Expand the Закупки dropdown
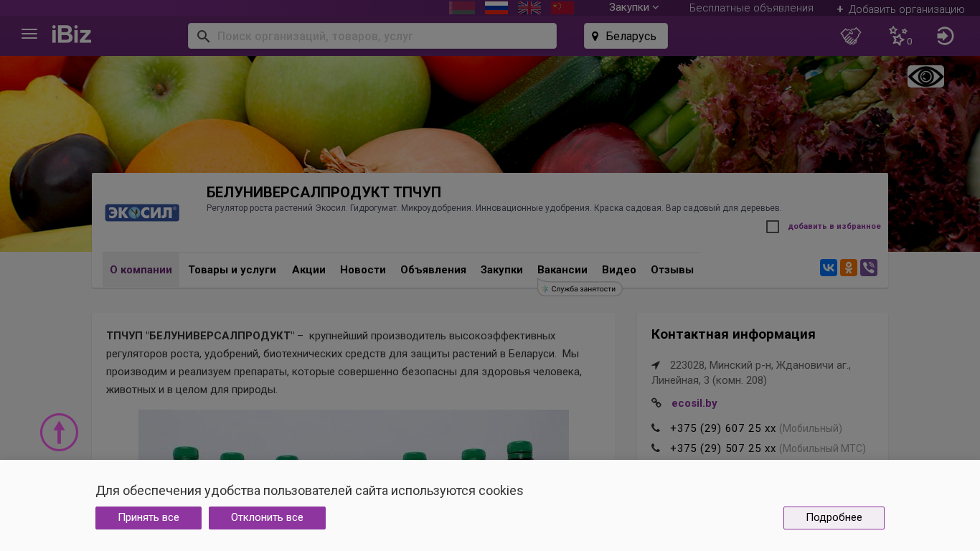The width and height of the screenshot is (980, 551). pos(633,7)
